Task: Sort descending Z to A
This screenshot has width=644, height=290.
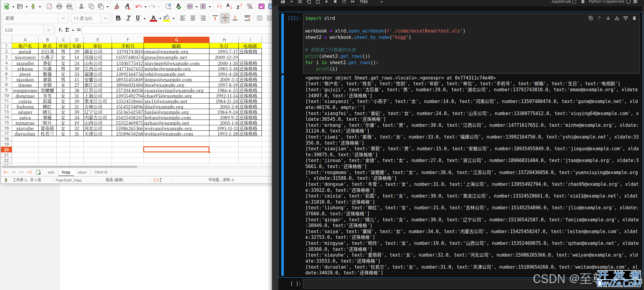Action: click(239, 6)
